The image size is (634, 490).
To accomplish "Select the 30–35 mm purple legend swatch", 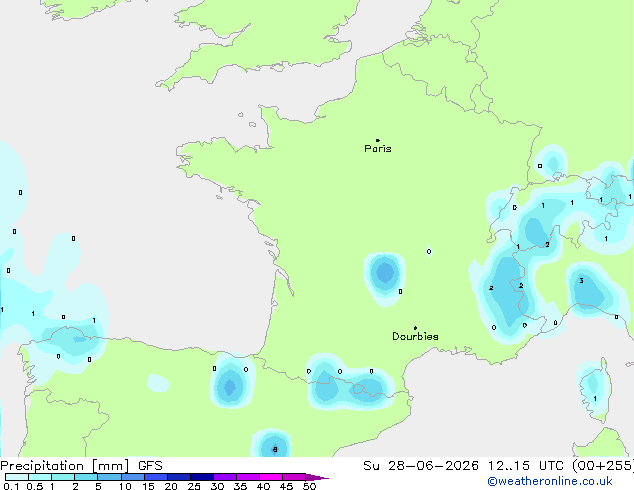I will (225, 477).
